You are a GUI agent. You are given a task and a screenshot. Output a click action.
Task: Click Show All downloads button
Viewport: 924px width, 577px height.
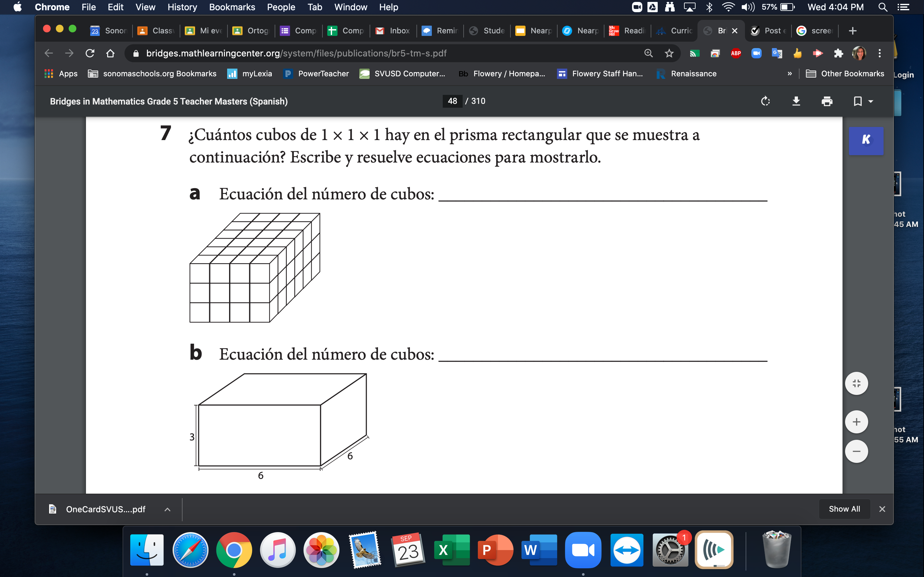(844, 509)
